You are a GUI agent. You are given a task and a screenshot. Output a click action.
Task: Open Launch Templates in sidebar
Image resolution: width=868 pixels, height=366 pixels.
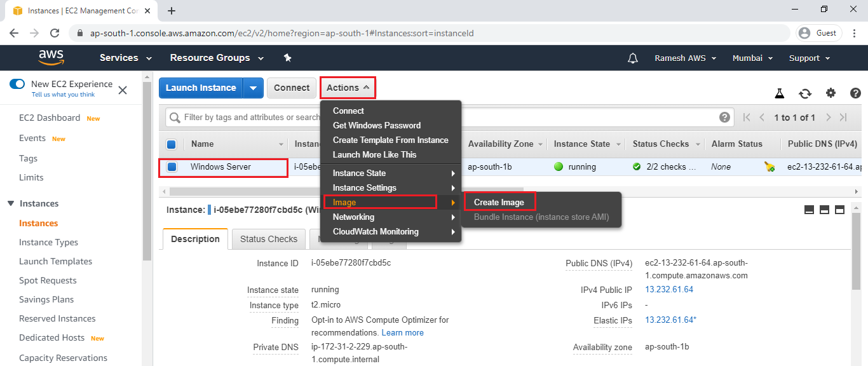[55, 261]
